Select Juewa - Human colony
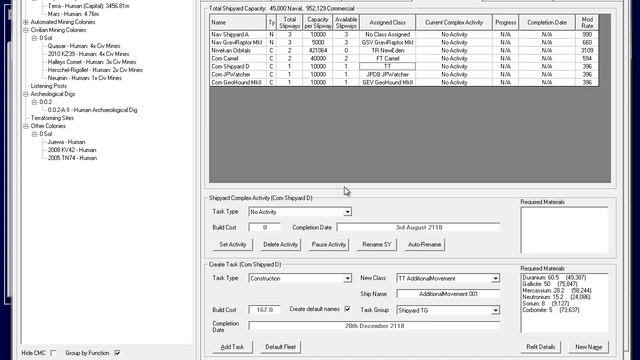This screenshot has height=360, width=640. pos(66,142)
